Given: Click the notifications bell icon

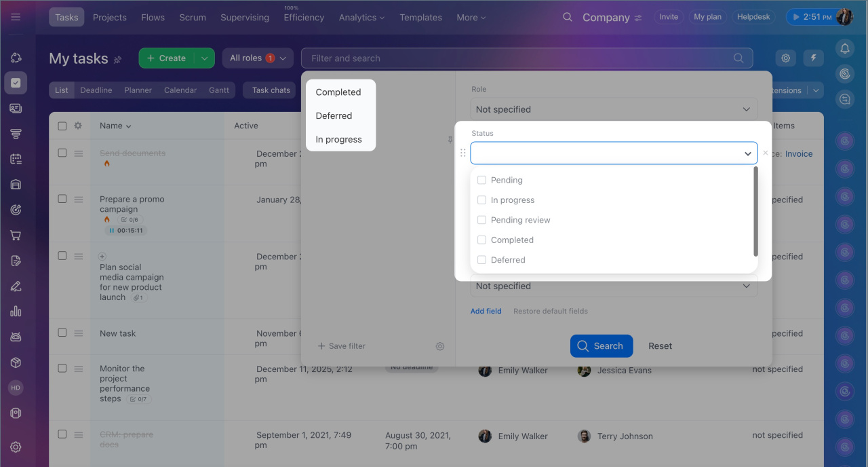Looking at the screenshot, I should click(845, 48).
